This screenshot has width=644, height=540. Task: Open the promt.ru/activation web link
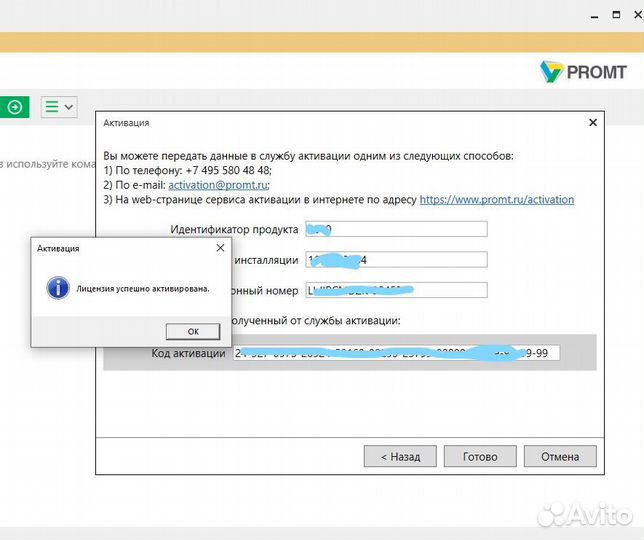coord(497,200)
